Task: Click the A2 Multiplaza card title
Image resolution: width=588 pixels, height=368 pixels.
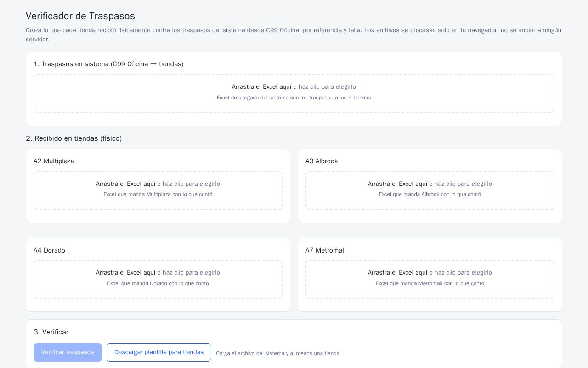Action: tap(54, 161)
